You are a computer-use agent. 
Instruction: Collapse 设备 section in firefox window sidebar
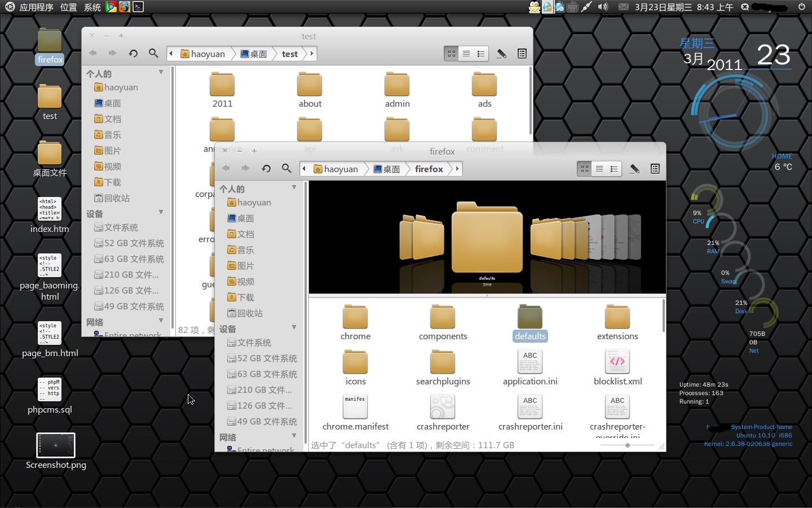pos(294,327)
